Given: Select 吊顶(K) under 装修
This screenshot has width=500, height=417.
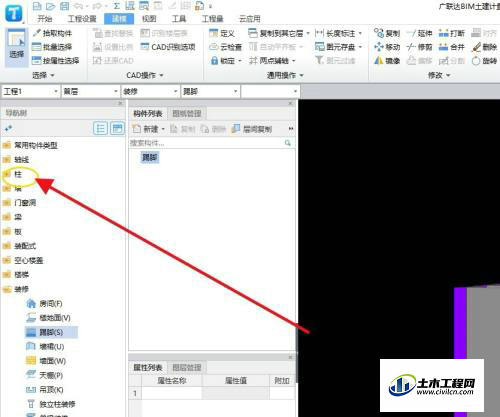Looking at the screenshot, I should pyautogui.click(x=45, y=390).
